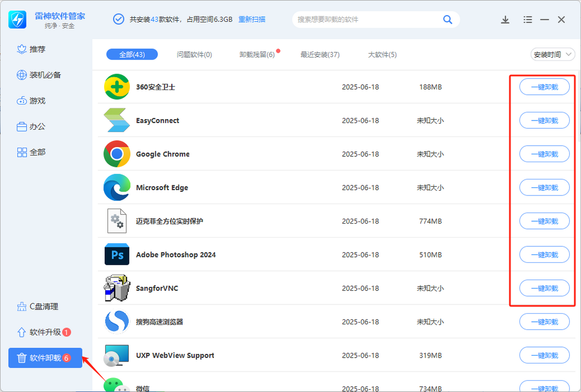Open the download manager arrow icon
581x392 pixels.
505,20
